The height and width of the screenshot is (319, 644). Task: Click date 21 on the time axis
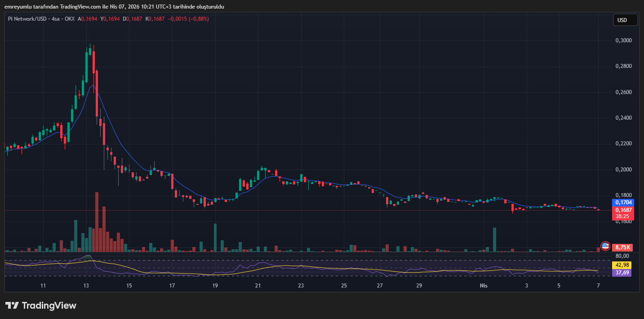(x=258, y=286)
